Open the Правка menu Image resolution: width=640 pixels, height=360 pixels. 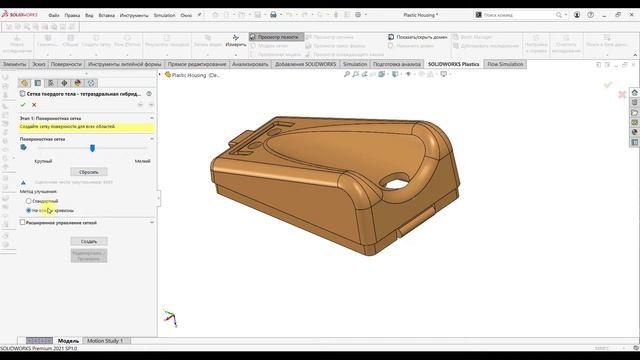pos(72,15)
